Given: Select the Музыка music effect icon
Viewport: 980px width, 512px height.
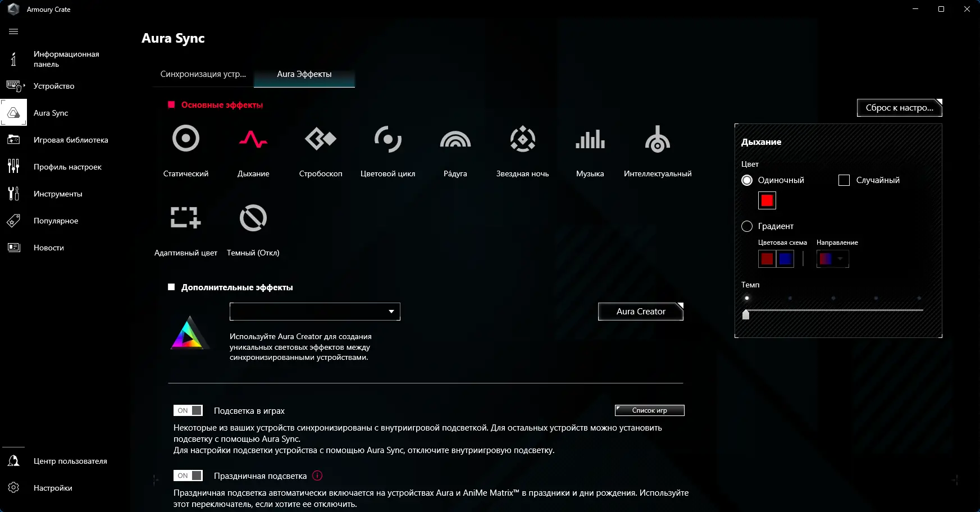Looking at the screenshot, I should (590, 139).
